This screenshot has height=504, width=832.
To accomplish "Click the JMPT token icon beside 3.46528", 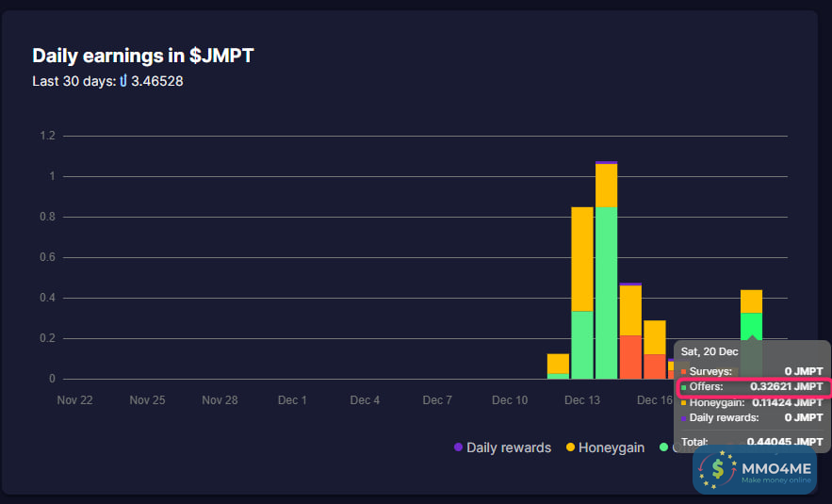I will click(x=122, y=81).
